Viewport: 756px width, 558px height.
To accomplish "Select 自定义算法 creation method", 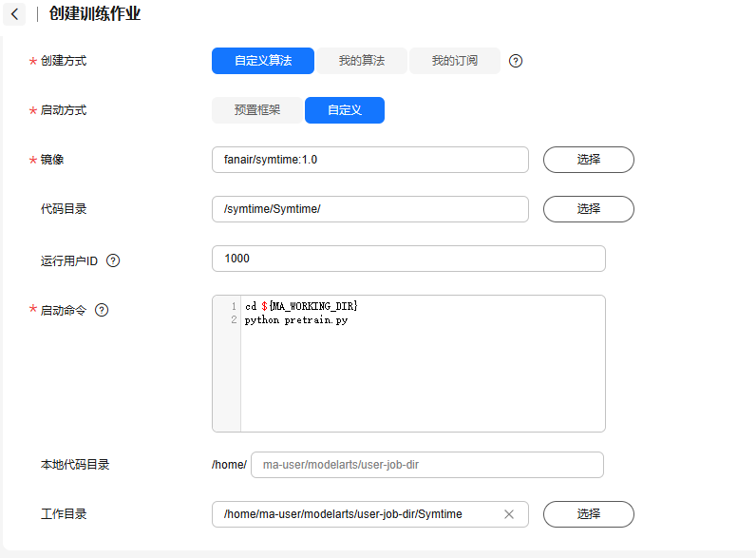I will [x=262, y=61].
